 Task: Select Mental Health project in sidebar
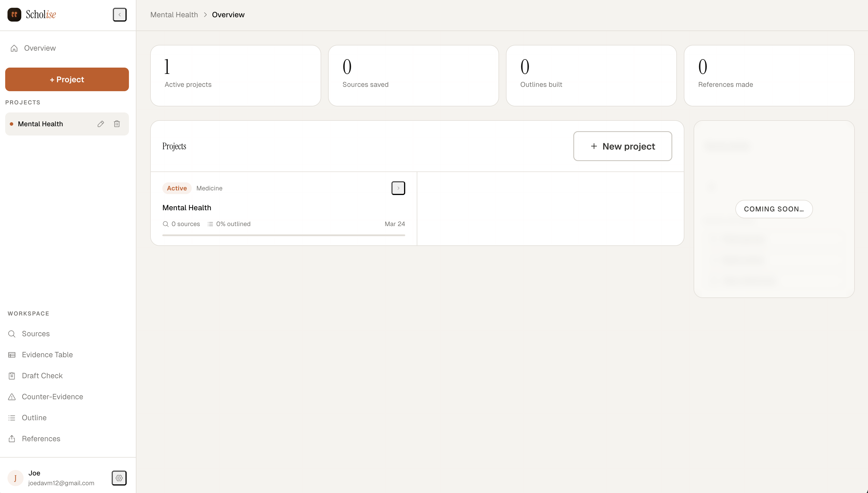(x=40, y=124)
